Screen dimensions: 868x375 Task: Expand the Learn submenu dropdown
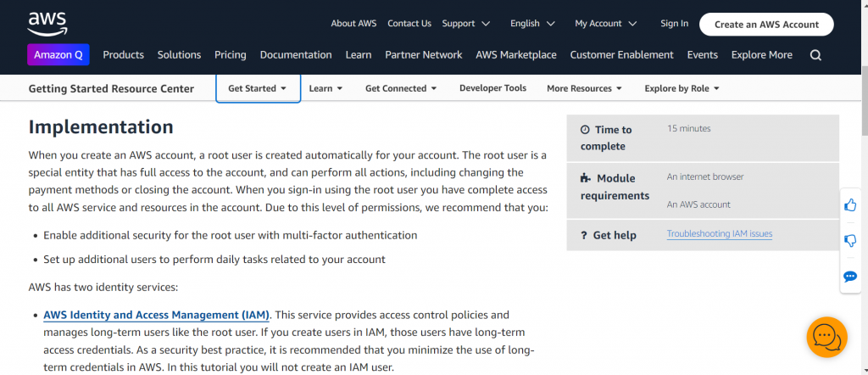click(x=325, y=88)
